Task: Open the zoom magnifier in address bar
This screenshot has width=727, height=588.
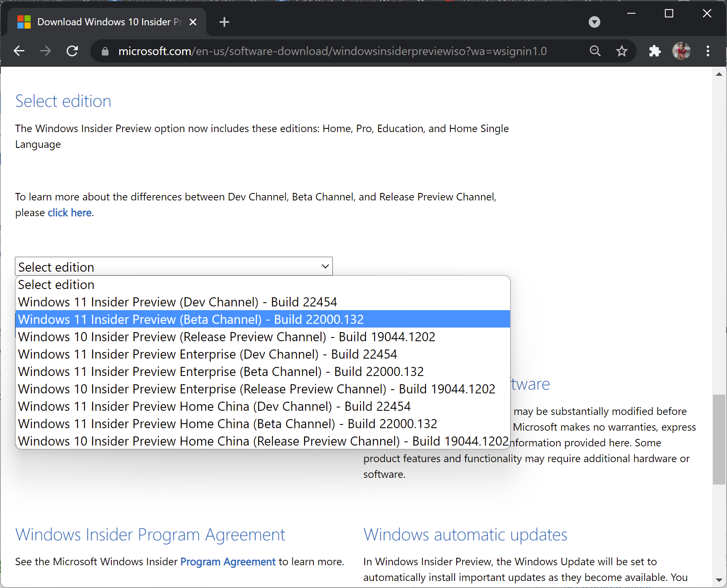Action: tap(595, 51)
